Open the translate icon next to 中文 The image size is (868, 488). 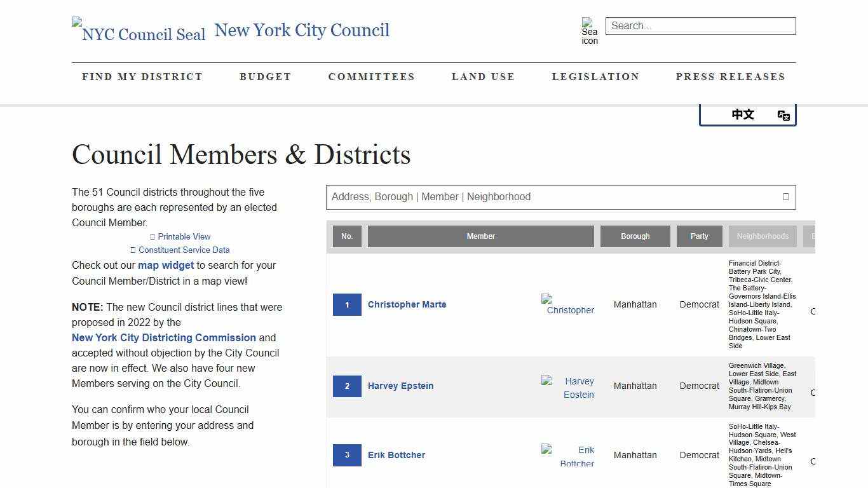click(x=783, y=115)
